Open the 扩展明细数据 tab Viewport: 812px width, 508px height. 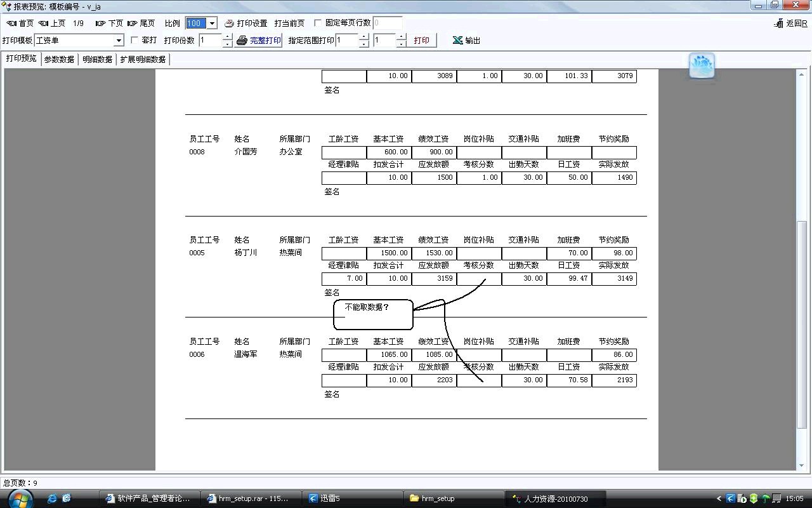(x=143, y=59)
